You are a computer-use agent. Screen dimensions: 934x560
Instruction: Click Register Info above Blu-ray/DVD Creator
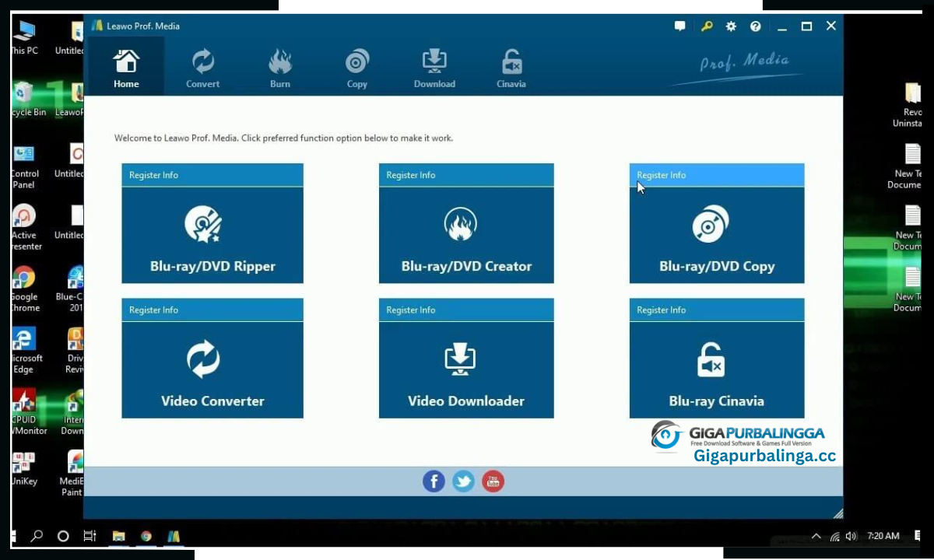(x=411, y=175)
